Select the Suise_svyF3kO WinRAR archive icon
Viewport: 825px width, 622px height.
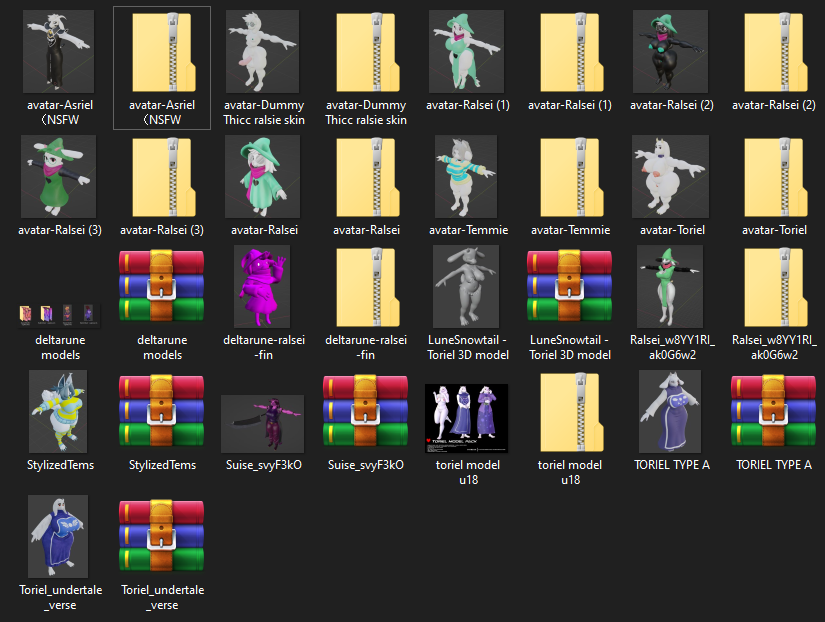[366, 410]
